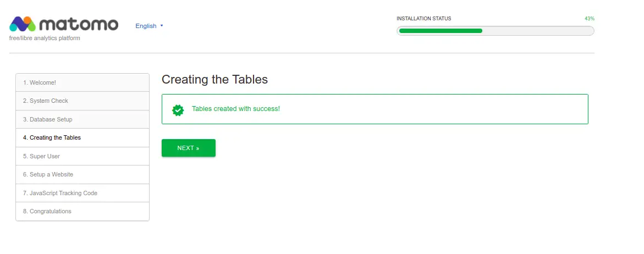644x254 pixels.
Task: Click the green success checkmark badge
Action: [x=178, y=110]
